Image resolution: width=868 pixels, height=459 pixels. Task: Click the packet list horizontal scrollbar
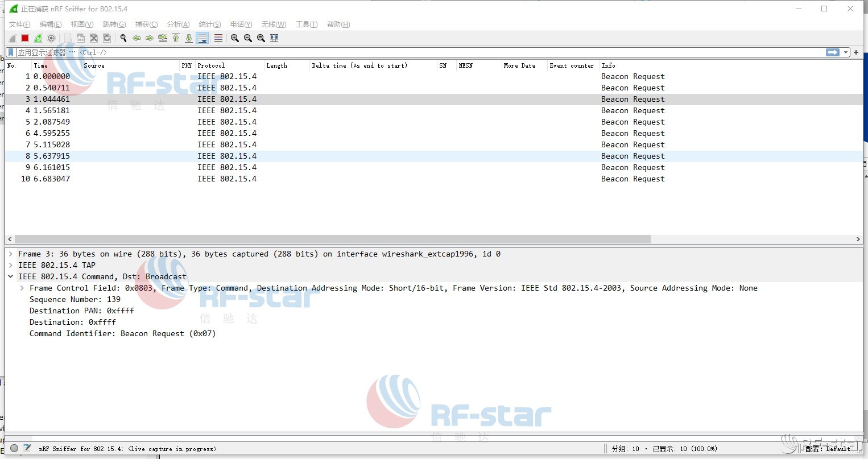coord(332,239)
